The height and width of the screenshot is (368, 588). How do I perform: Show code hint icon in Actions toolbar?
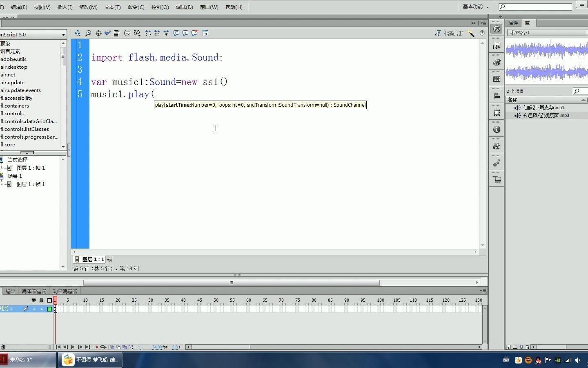pos(127,33)
